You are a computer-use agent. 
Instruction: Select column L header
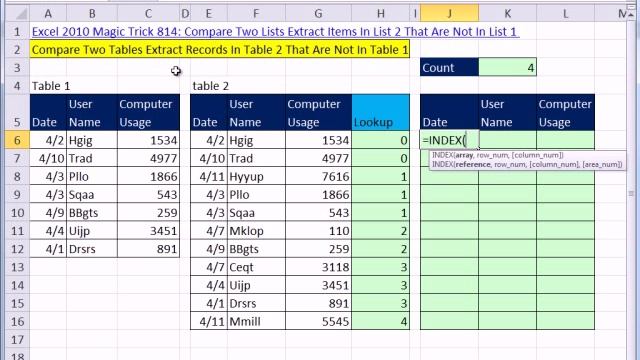566,13
